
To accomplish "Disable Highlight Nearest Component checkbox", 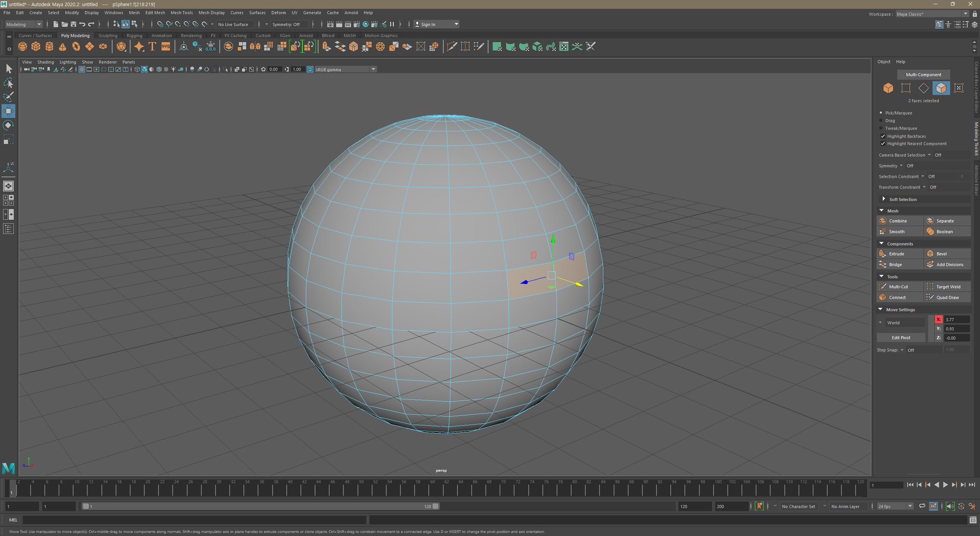I will tap(883, 144).
